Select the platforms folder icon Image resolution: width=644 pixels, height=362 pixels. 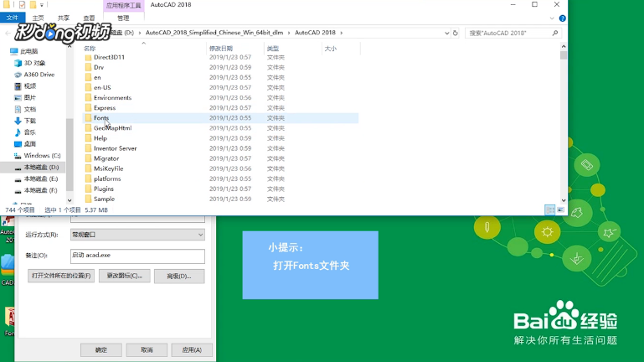(x=88, y=178)
